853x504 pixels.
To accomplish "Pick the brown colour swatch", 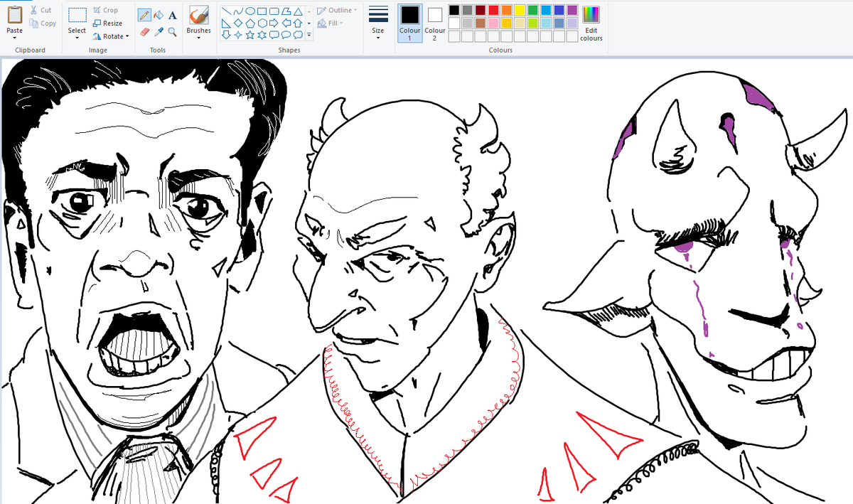I will (x=480, y=23).
